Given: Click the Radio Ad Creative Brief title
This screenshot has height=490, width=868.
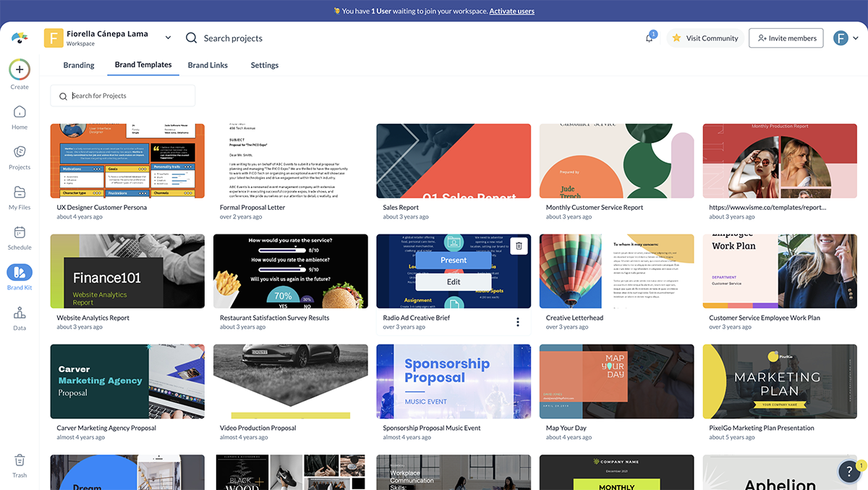Looking at the screenshot, I should pos(417,318).
